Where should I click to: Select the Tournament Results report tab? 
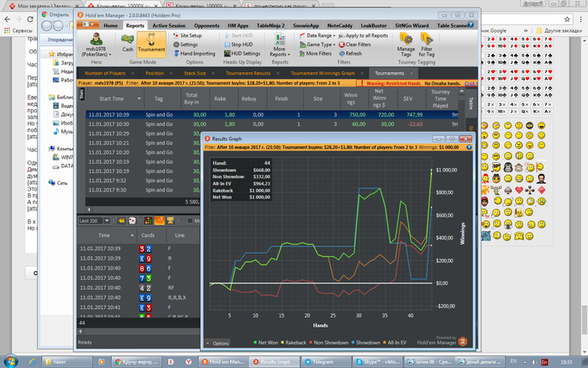point(249,73)
